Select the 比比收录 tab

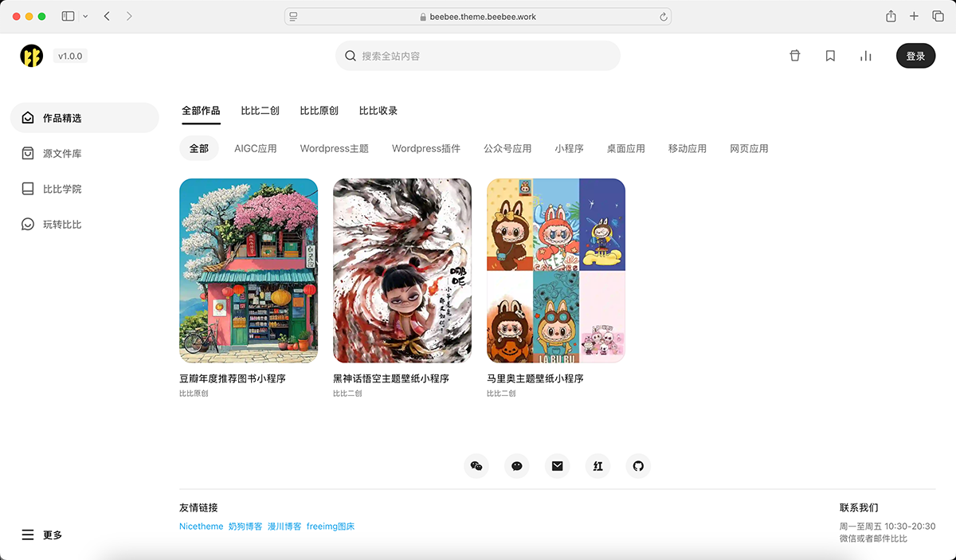pyautogui.click(x=378, y=111)
